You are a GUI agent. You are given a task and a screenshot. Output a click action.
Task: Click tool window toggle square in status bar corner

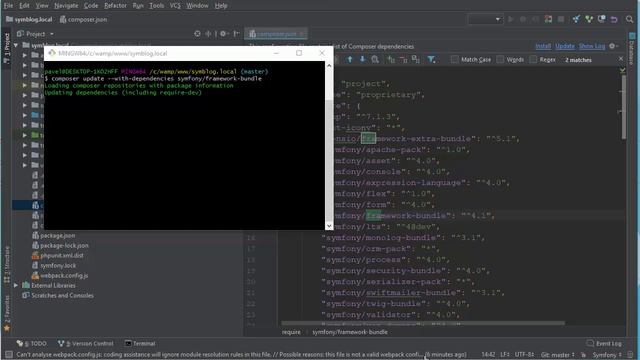pos(9,354)
